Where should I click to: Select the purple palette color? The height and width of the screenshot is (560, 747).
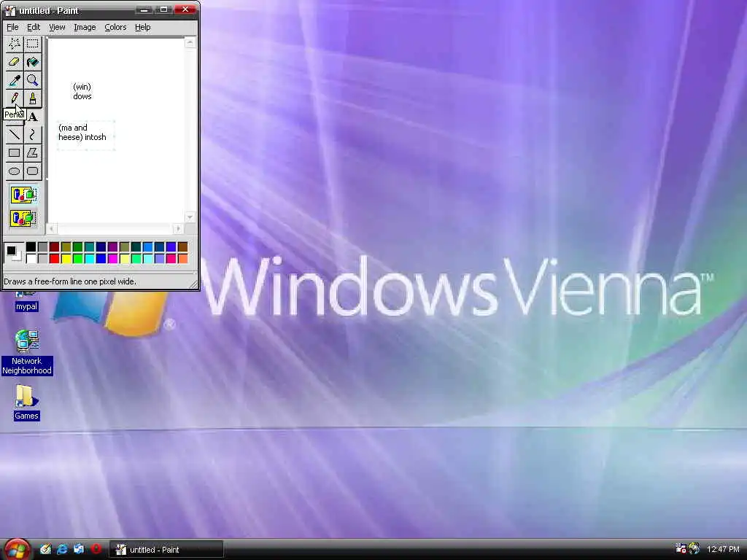click(112, 246)
